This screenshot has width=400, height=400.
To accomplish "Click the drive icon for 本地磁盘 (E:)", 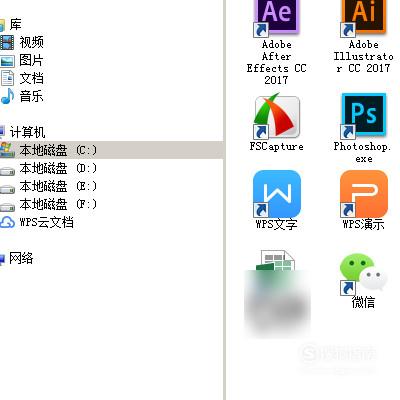I will [7, 189].
